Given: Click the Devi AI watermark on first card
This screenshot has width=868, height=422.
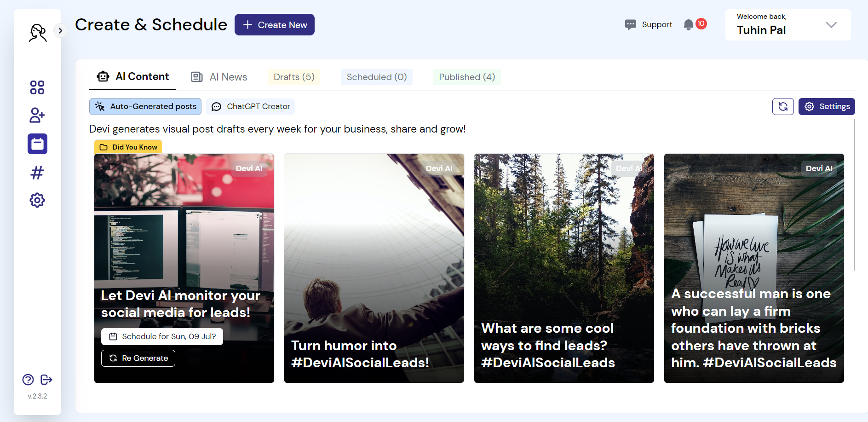Looking at the screenshot, I should tap(249, 168).
